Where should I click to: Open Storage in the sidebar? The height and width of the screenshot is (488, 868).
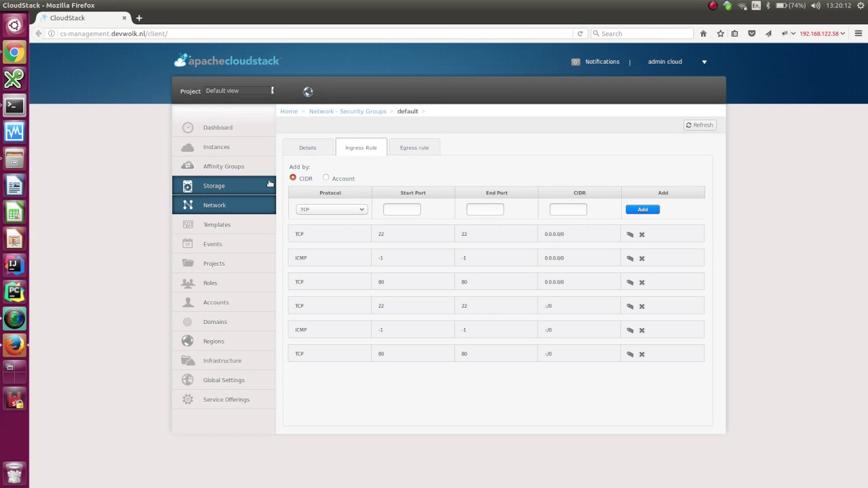(x=224, y=186)
